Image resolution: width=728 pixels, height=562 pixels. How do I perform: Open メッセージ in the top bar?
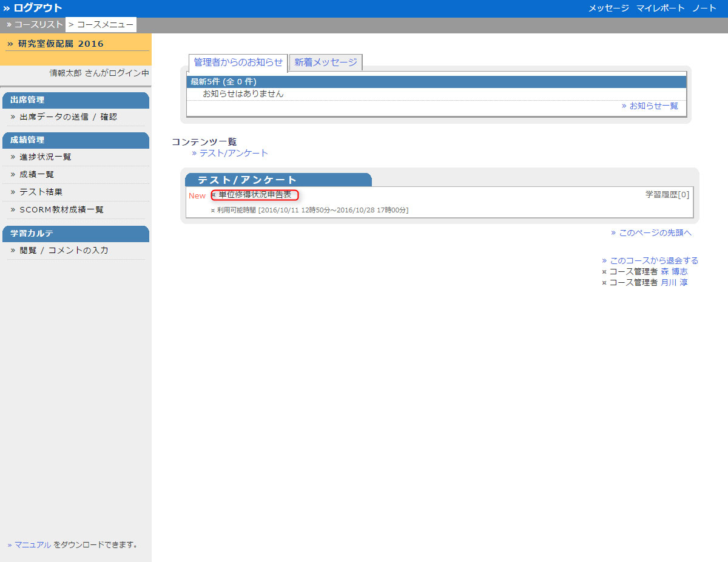(608, 8)
